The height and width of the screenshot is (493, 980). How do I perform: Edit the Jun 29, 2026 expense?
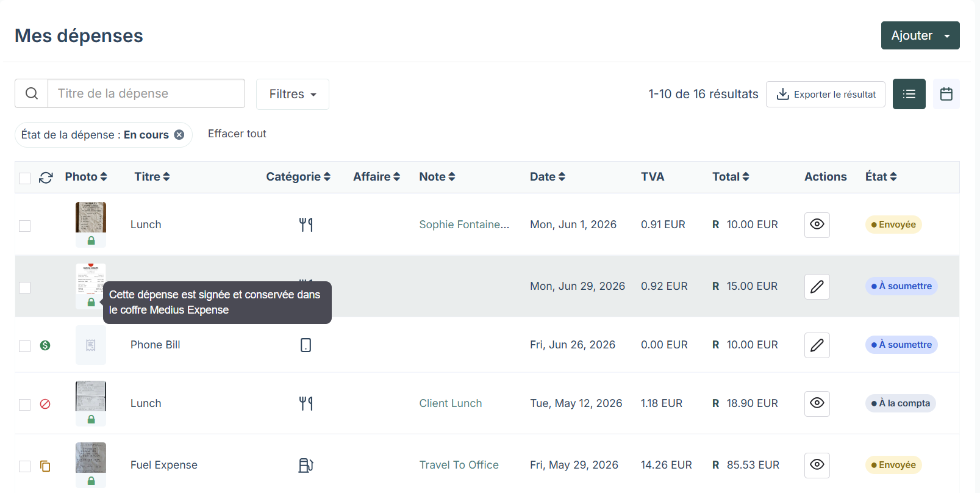tap(817, 286)
